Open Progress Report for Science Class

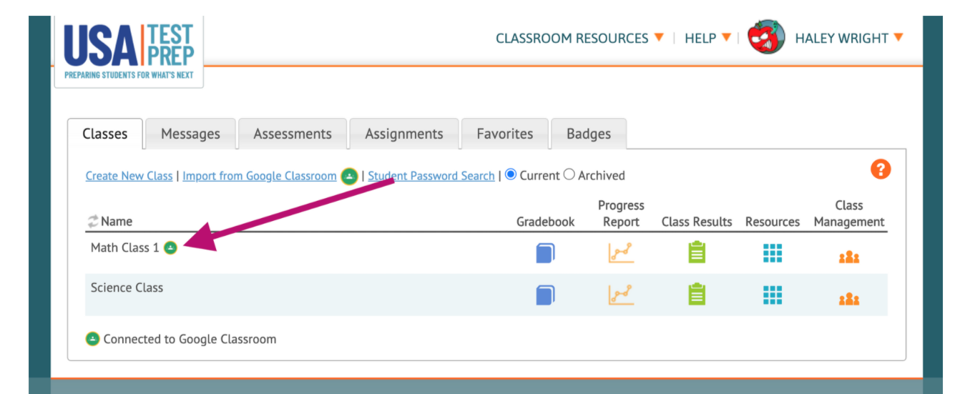[x=620, y=295]
